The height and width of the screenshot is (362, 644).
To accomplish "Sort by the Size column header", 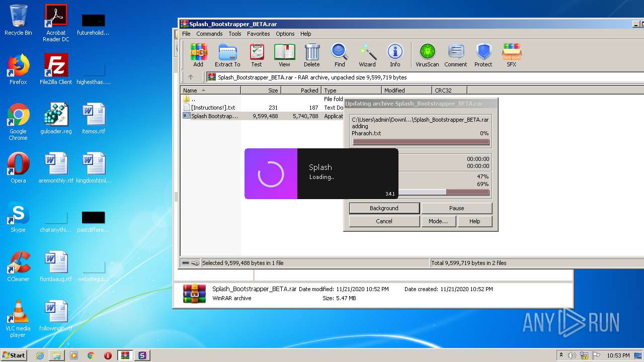I will coord(261,90).
